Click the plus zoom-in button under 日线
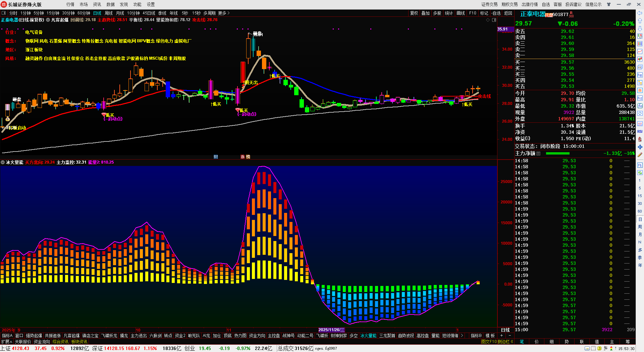 coord(501,336)
